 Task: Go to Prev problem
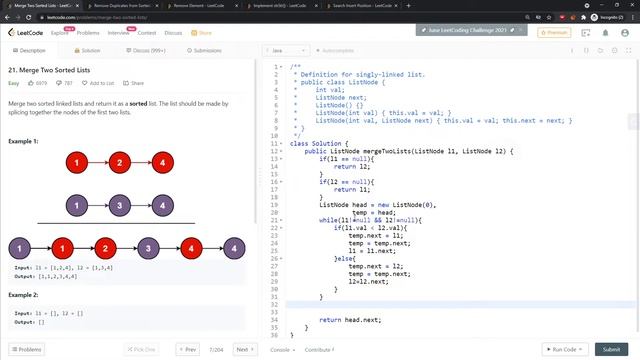tap(187, 349)
